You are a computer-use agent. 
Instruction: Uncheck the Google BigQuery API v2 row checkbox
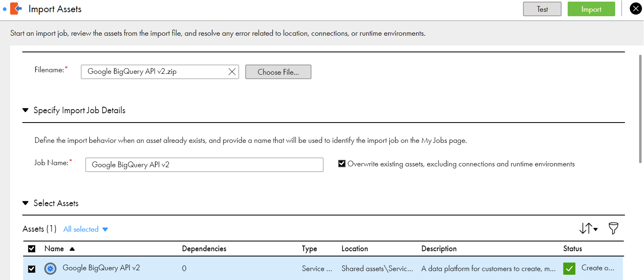pos(32,269)
